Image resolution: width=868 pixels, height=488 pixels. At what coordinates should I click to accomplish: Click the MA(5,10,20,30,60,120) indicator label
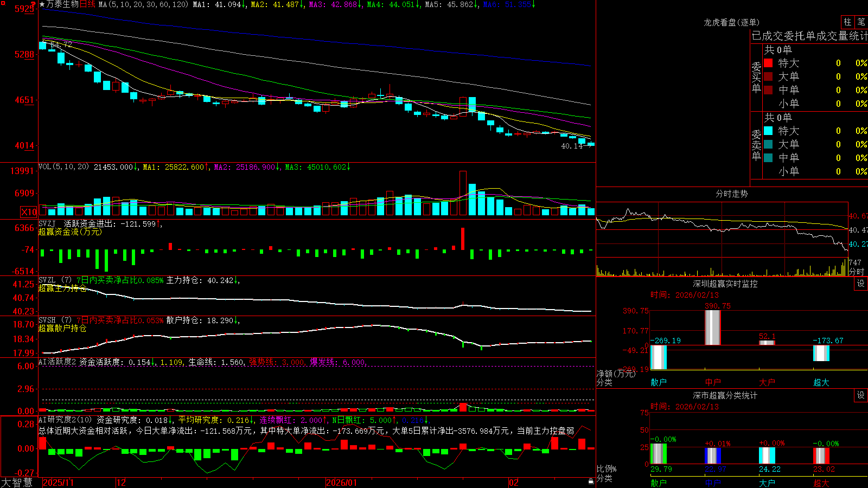[x=143, y=4]
